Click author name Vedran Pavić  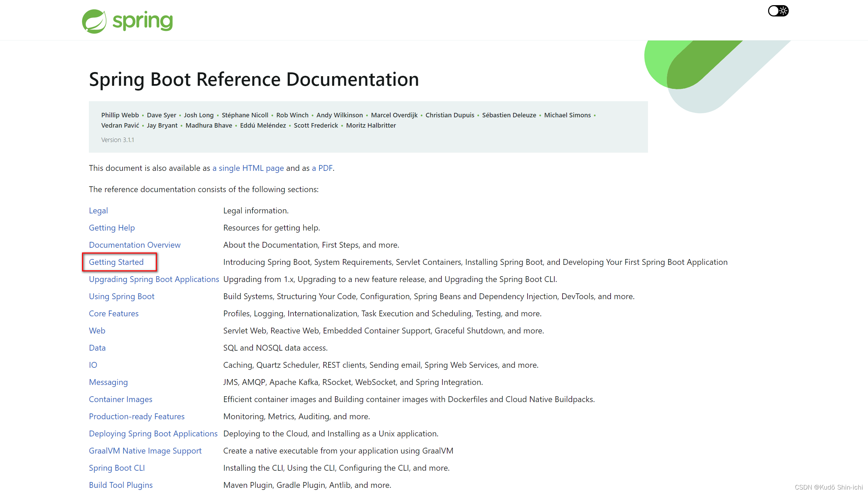[x=120, y=126]
